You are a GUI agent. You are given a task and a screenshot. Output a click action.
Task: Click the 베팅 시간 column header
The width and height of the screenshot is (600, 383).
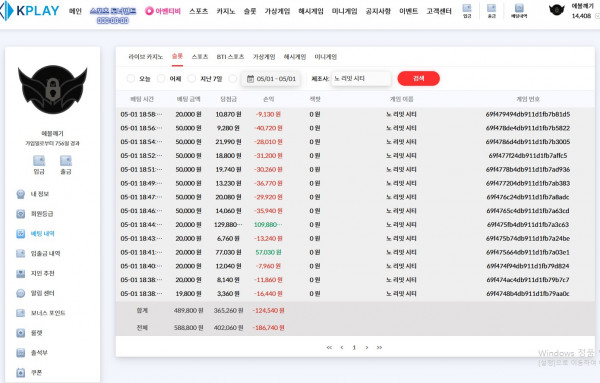(x=142, y=99)
